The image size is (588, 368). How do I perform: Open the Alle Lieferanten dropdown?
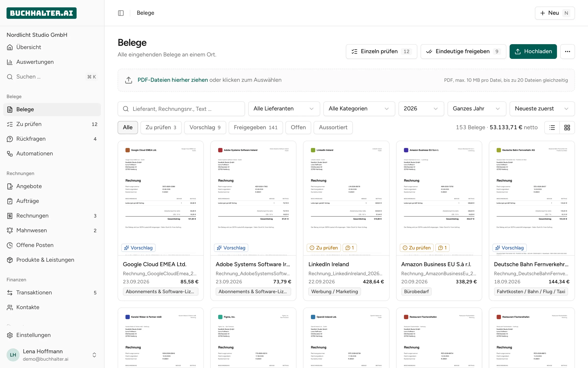click(x=284, y=109)
